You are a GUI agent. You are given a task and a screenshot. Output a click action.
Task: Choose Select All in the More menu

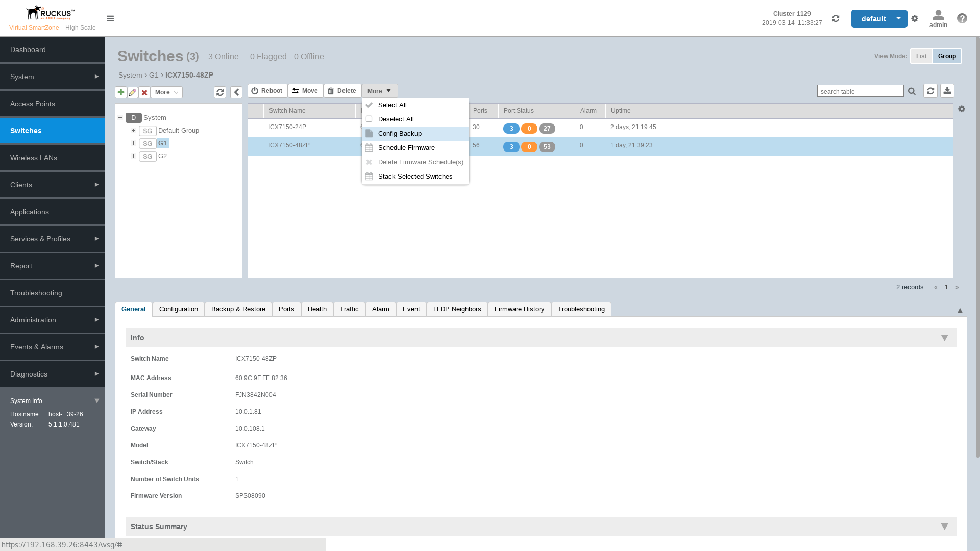click(x=392, y=105)
